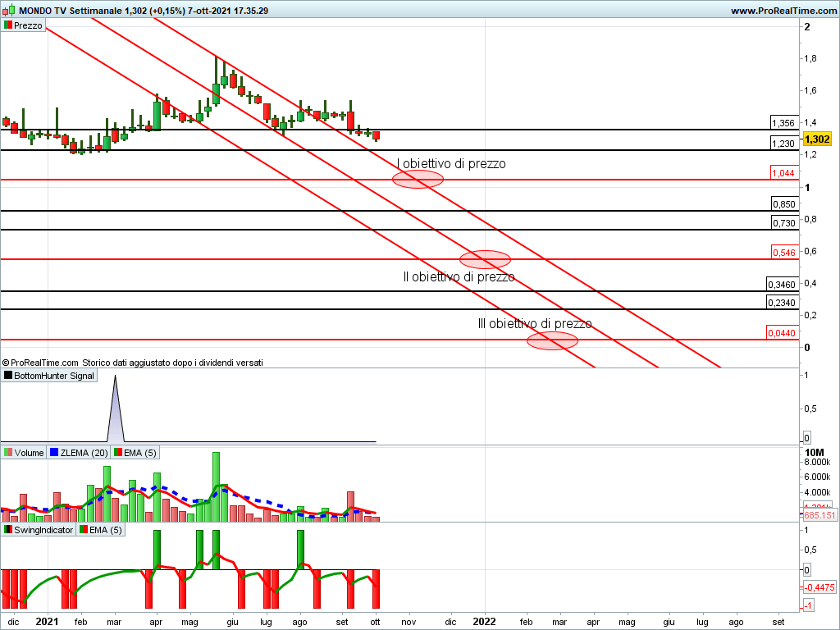This screenshot has width=840, height=630.
Task: Click the -0,4475 SwingIndicator value label
Action: pyautogui.click(x=819, y=587)
